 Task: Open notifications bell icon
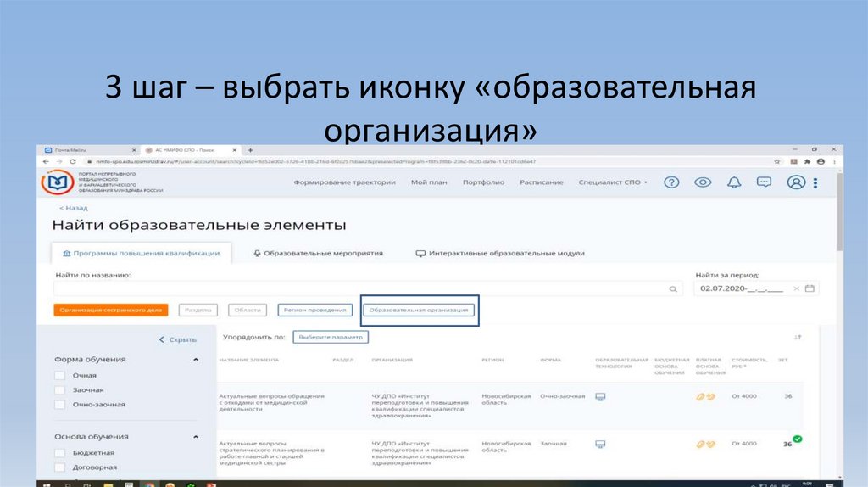(734, 182)
